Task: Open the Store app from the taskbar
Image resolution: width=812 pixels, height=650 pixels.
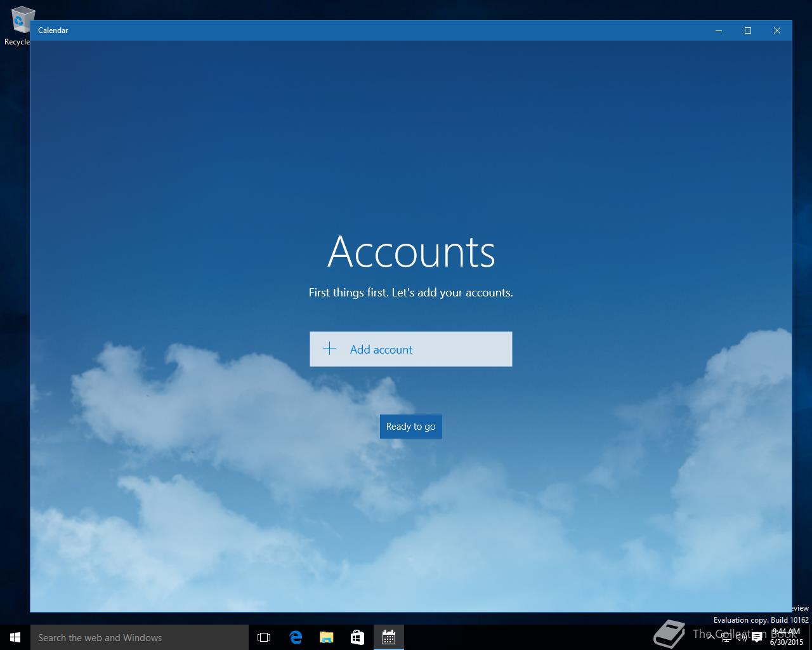Action: 357,637
